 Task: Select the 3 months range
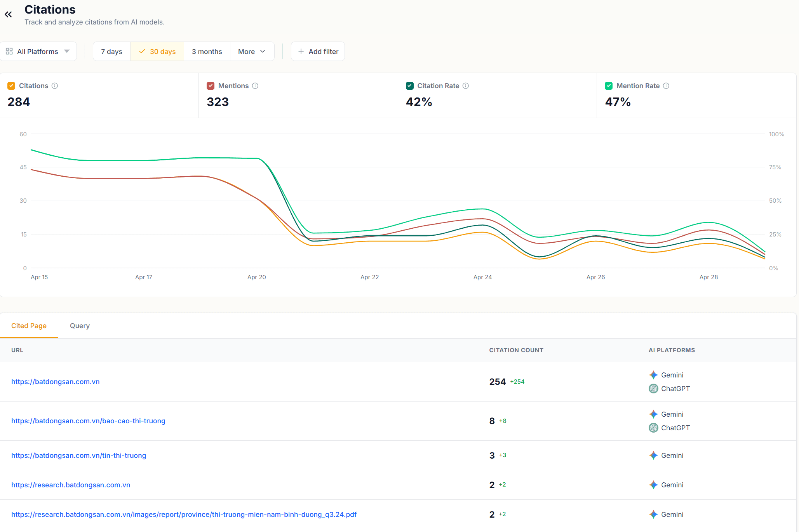point(207,52)
